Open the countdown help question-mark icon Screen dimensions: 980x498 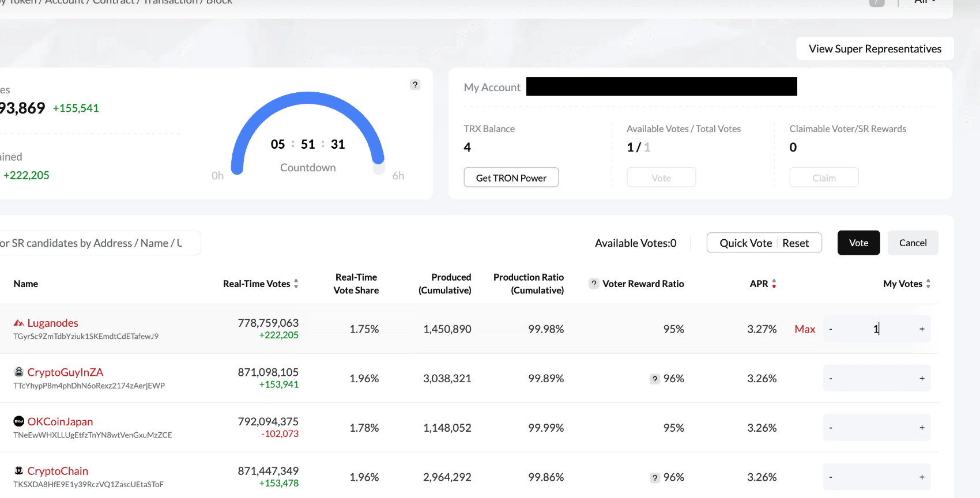[415, 85]
